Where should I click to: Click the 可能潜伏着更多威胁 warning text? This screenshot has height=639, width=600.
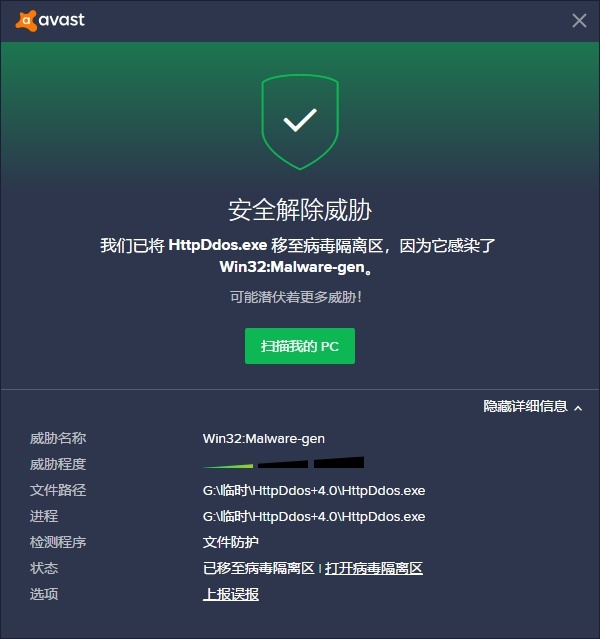click(x=296, y=297)
